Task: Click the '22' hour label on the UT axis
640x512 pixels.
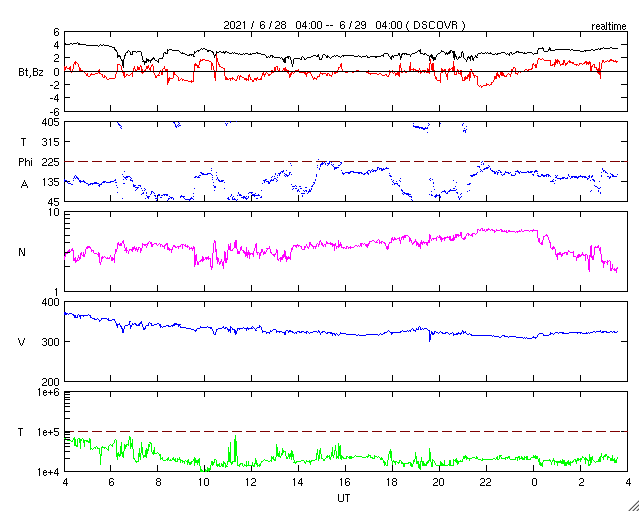Action: (x=486, y=483)
